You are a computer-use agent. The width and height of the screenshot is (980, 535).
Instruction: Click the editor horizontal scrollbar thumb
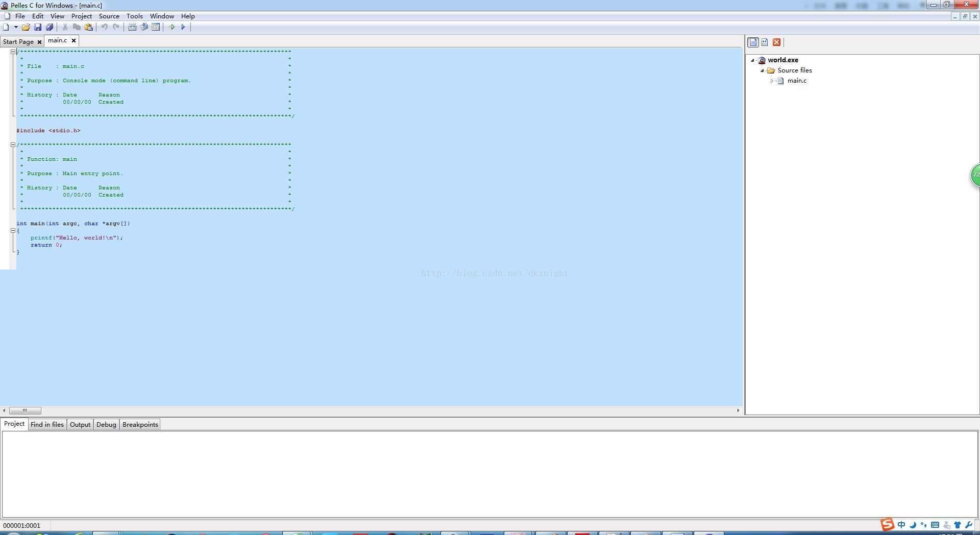(x=25, y=410)
